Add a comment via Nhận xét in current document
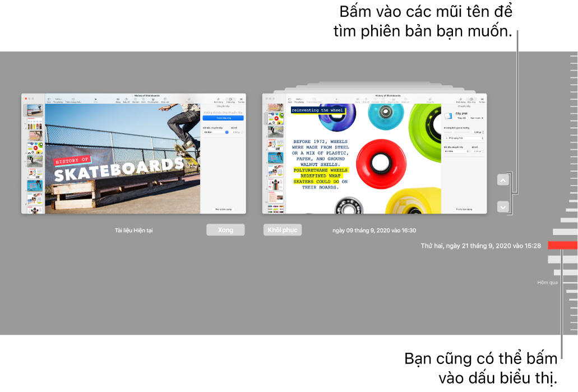Screen dimensions: 578x392 [165, 100]
